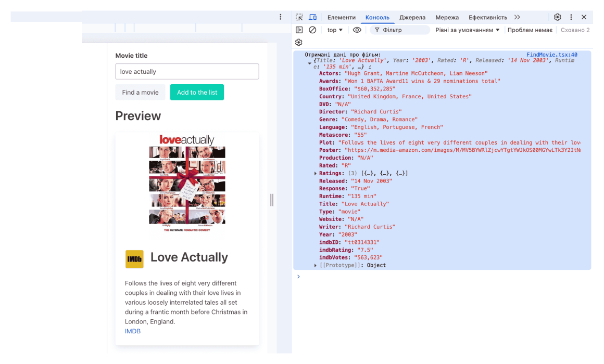
Task: Expand the Ratings array in console
Action: [x=316, y=173]
